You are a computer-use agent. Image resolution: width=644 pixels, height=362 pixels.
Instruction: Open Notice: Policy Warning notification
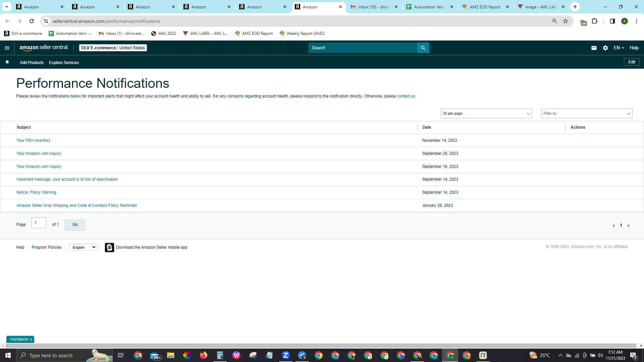pyautogui.click(x=36, y=192)
